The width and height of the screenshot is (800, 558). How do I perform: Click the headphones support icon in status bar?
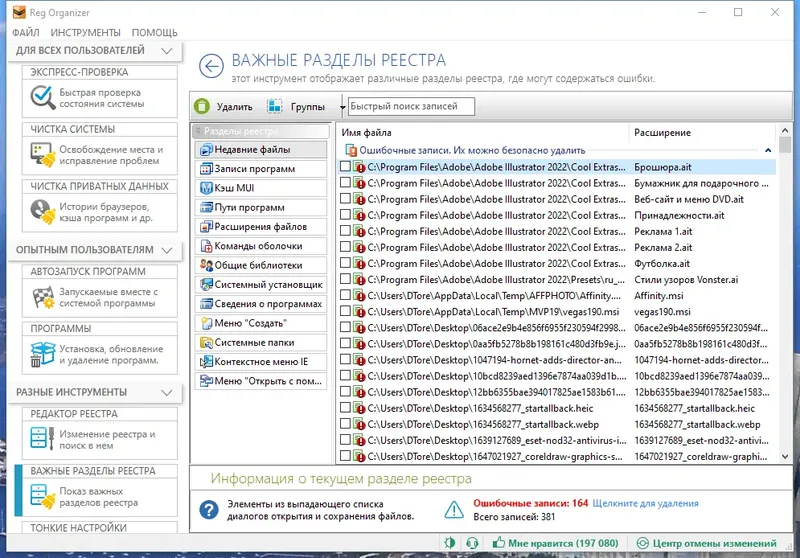(x=472, y=543)
